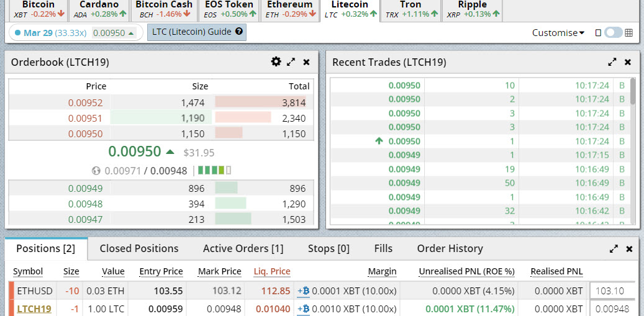Click LTCH19 liquidation price 0.01040

pyautogui.click(x=273, y=309)
